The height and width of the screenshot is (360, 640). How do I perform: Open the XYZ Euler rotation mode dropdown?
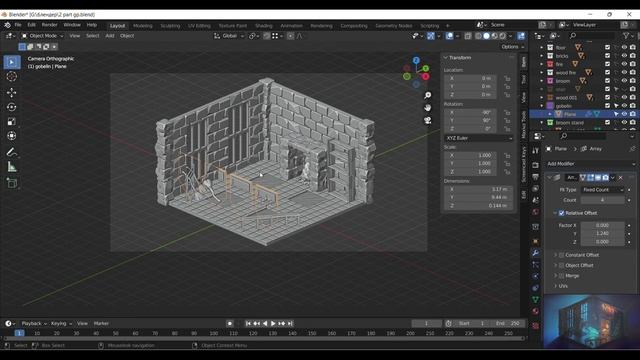pos(479,138)
